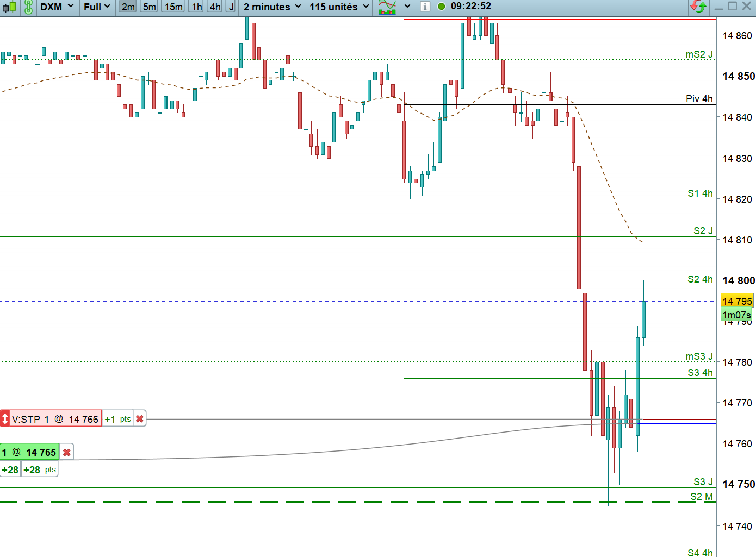Open the candlestick chart style icon
The width and height of the screenshot is (756, 557).
pos(9,7)
